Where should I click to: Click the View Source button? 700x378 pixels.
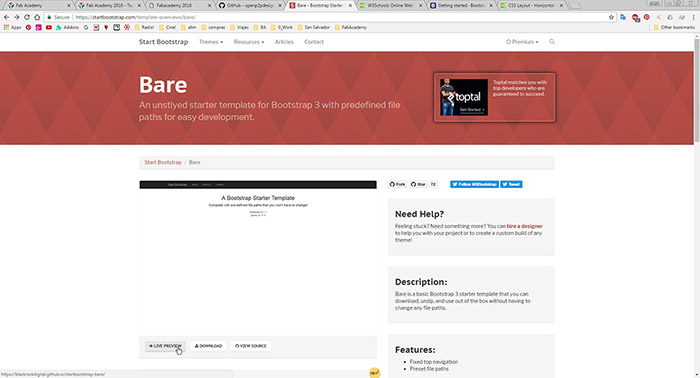pos(251,346)
